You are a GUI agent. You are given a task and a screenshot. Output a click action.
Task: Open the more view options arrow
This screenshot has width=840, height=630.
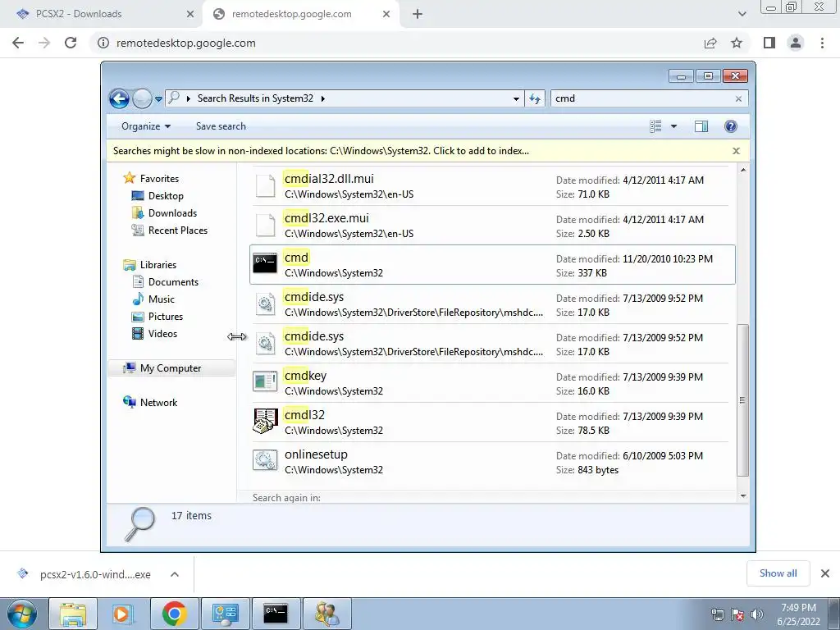674,126
